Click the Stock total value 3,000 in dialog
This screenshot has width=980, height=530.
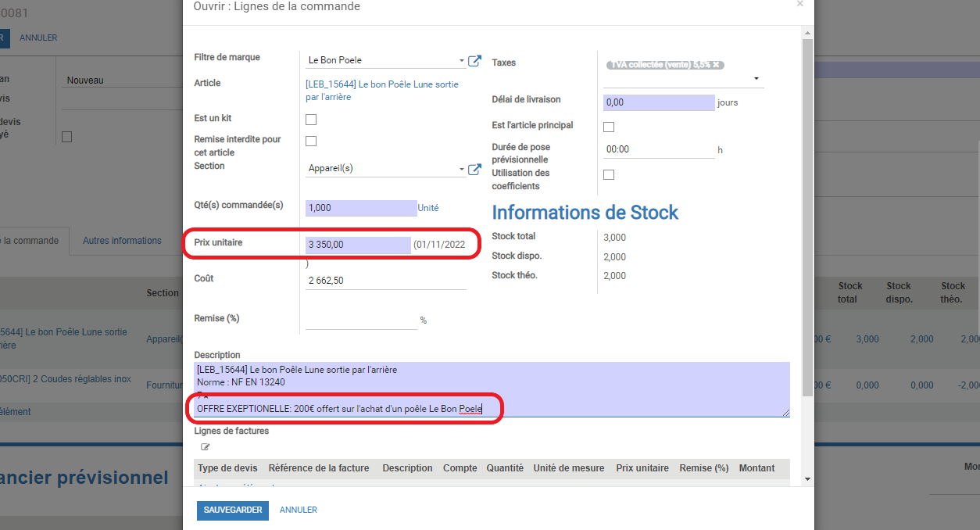pyautogui.click(x=615, y=238)
